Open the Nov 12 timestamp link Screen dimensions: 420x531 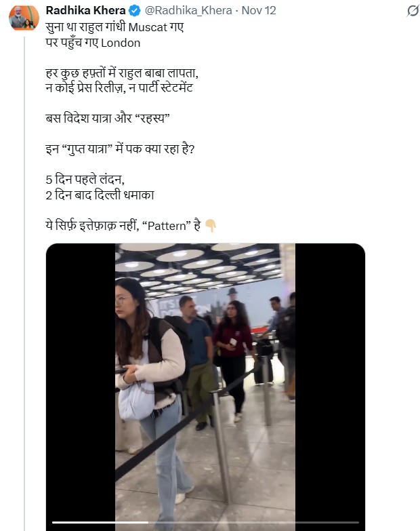tap(259, 10)
